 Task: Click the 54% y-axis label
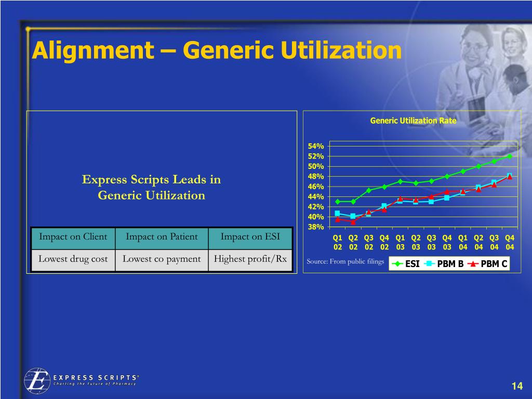click(x=316, y=146)
